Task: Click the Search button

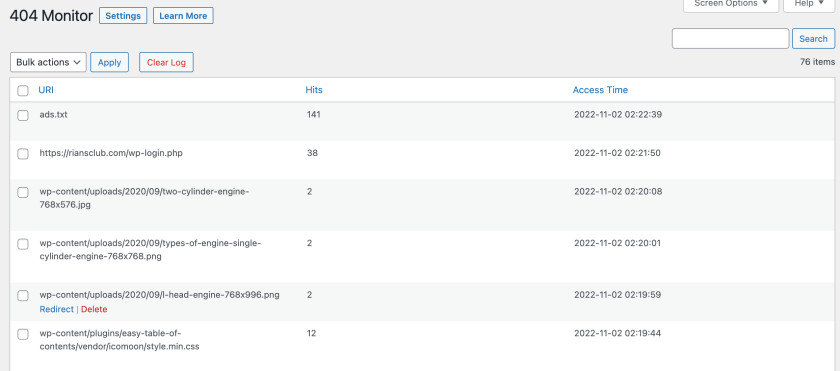Action: [x=813, y=39]
